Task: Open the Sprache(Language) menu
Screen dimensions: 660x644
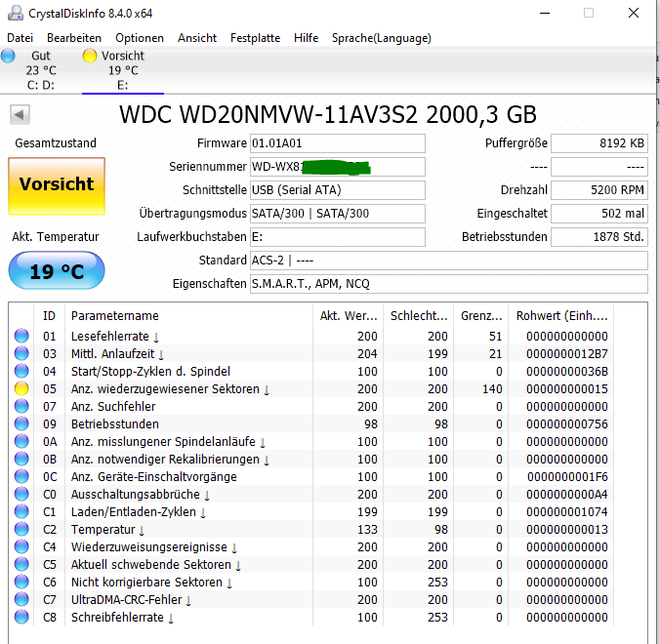Action: pos(382,38)
